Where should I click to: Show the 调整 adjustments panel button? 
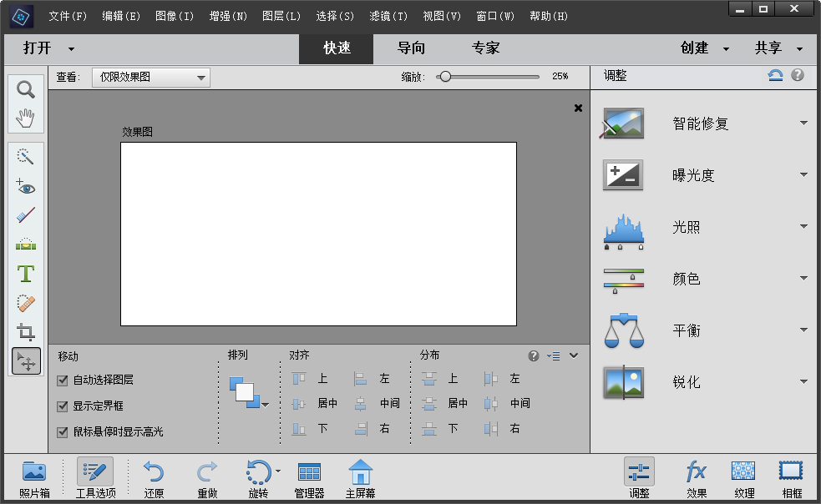[x=639, y=478]
